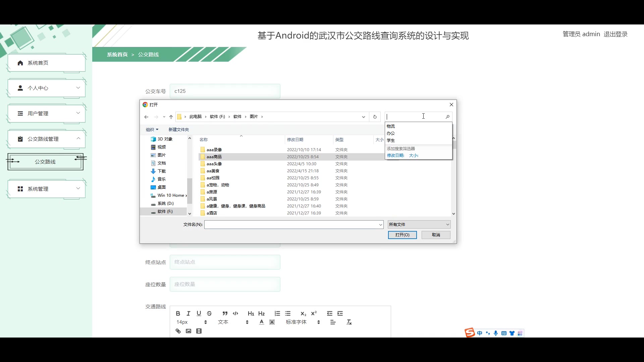Insert a blockquote in the editor
This screenshot has width=644, height=362.
click(x=225, y=313)
